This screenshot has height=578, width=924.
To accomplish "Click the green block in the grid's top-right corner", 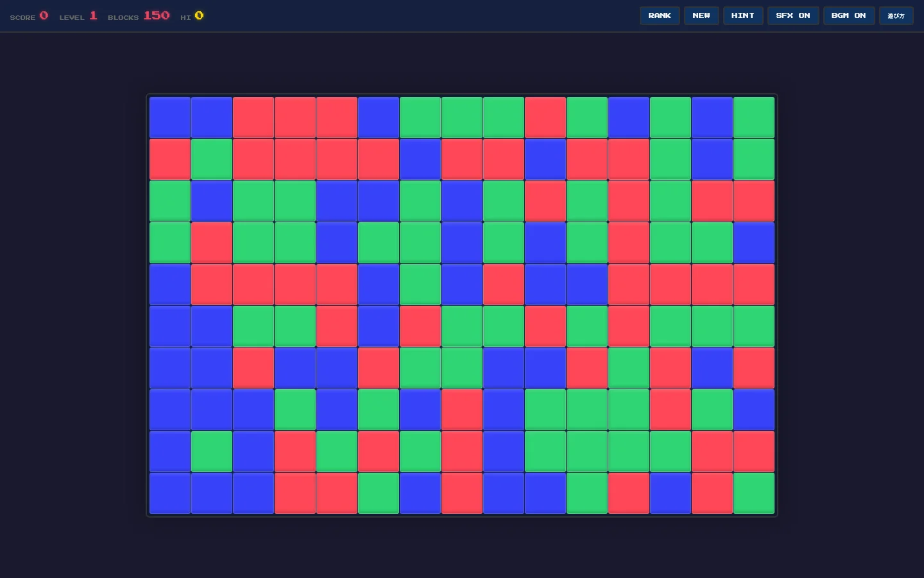I will (x=754, y=118).
